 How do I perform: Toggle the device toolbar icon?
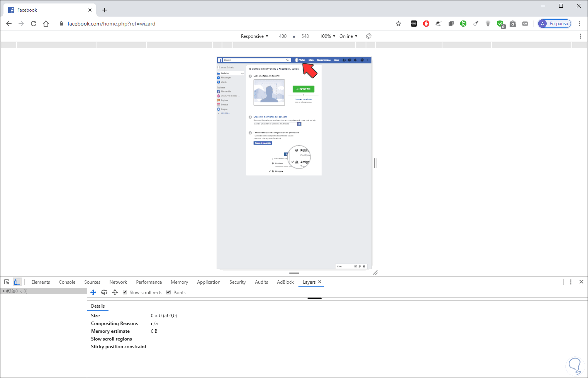(17, 282)
